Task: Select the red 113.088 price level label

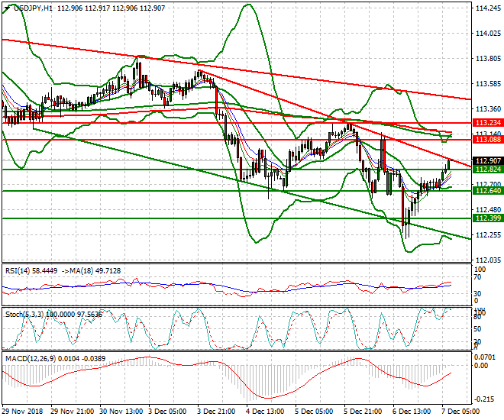Action: coord(488,140)
